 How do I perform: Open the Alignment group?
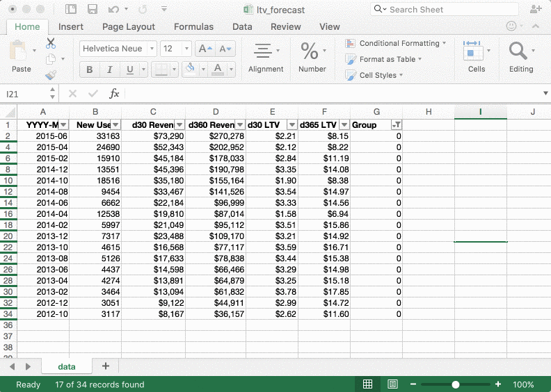[266, 58]
